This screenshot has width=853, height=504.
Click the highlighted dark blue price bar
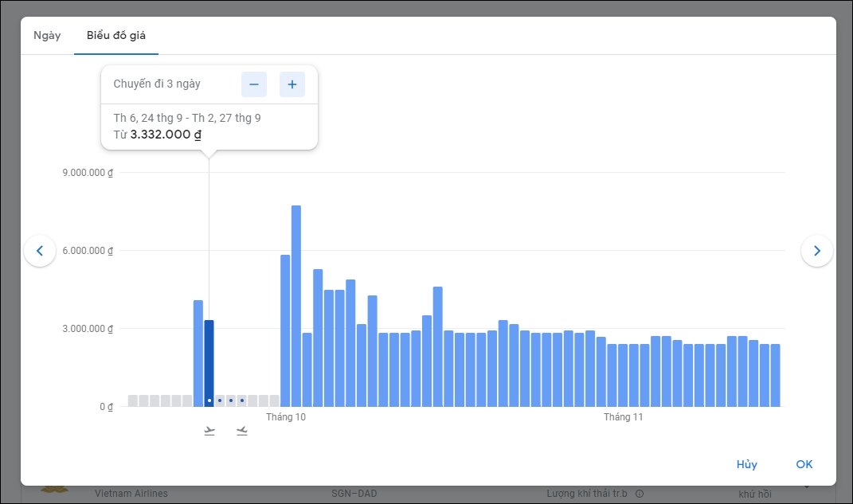[x=209, y=363]
